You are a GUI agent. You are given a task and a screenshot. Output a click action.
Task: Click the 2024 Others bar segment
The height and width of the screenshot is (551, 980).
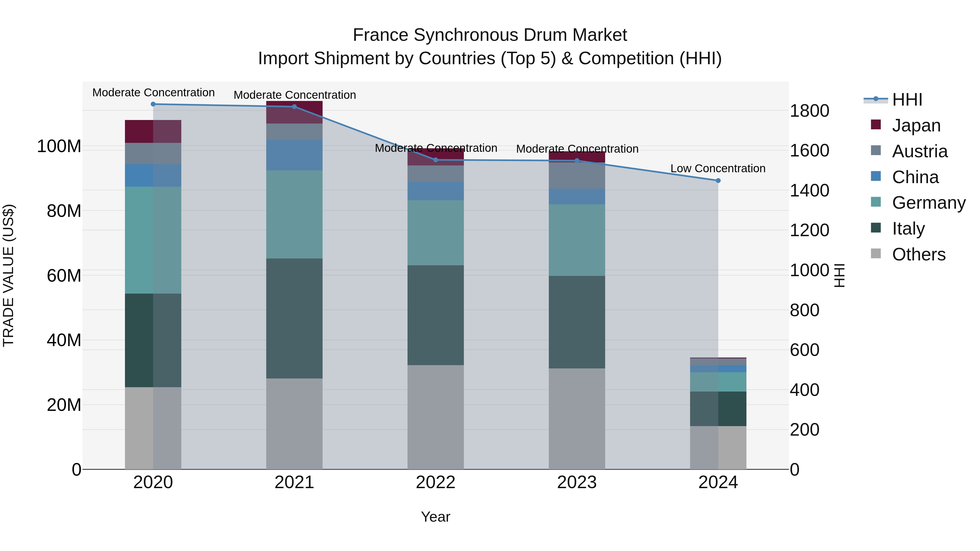point(718,448)
